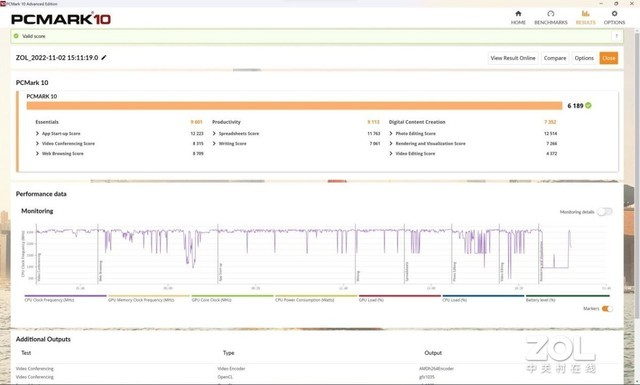Open the result Options button
This screenshot has width=640, height=385.
click(x=584, y=58)
